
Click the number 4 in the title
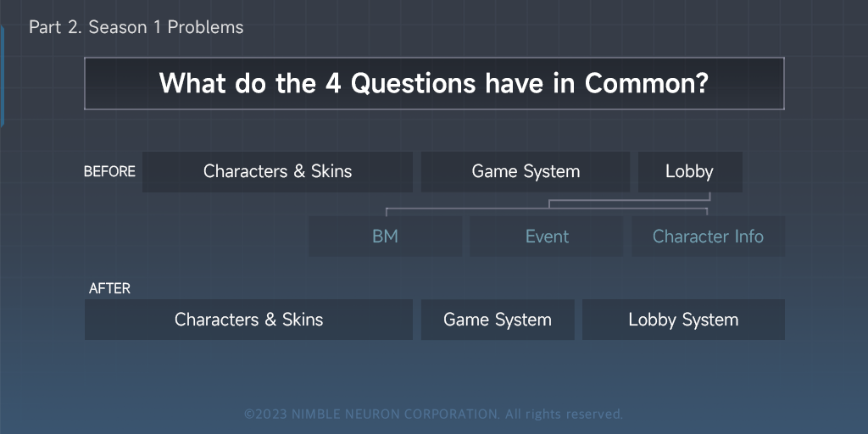[333, 83]
